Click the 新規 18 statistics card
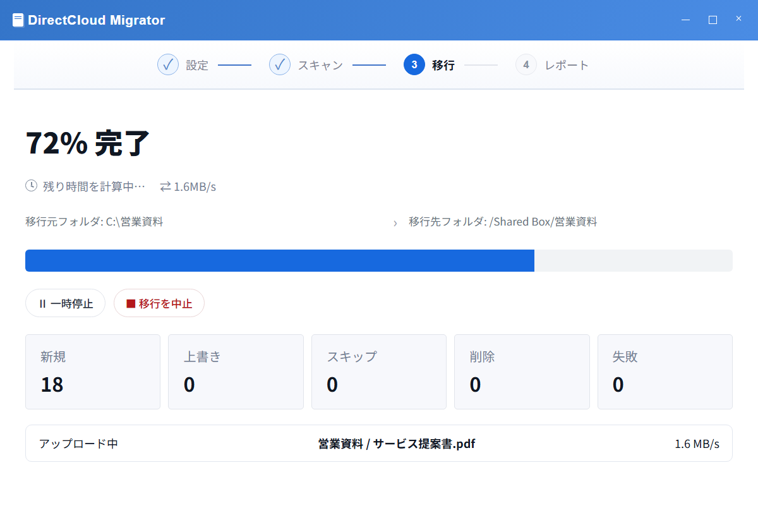 pyautogui.click(x=93, y=372)
